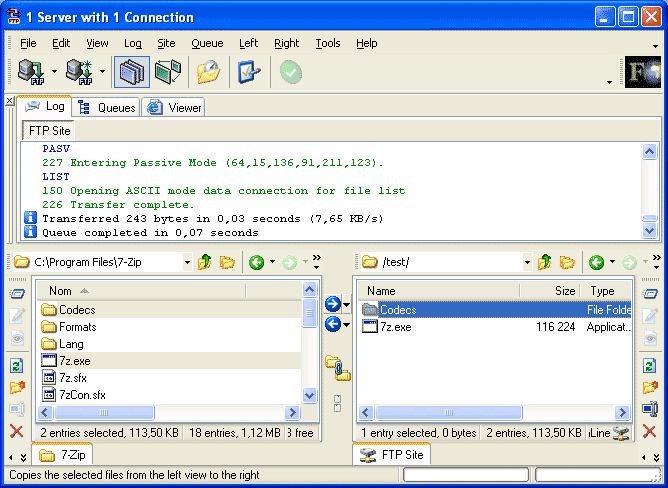Go back in the right pane history

click(596, 263)
